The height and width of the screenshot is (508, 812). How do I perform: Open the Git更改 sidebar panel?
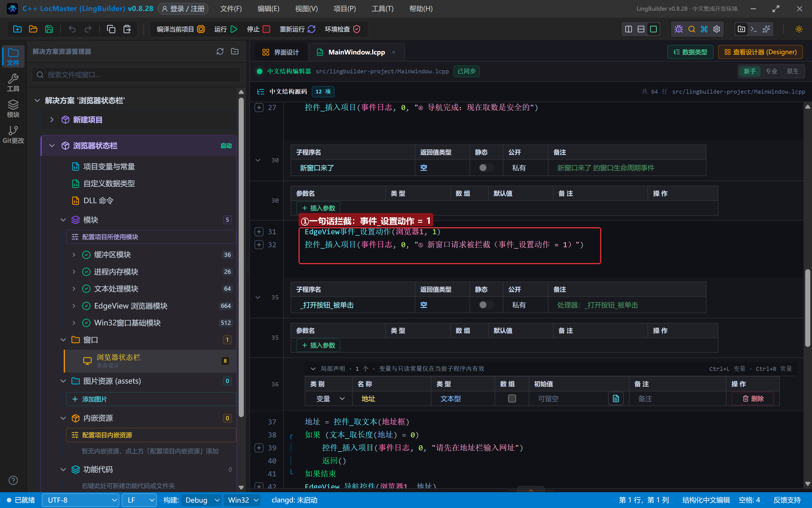tap(13, 135)
